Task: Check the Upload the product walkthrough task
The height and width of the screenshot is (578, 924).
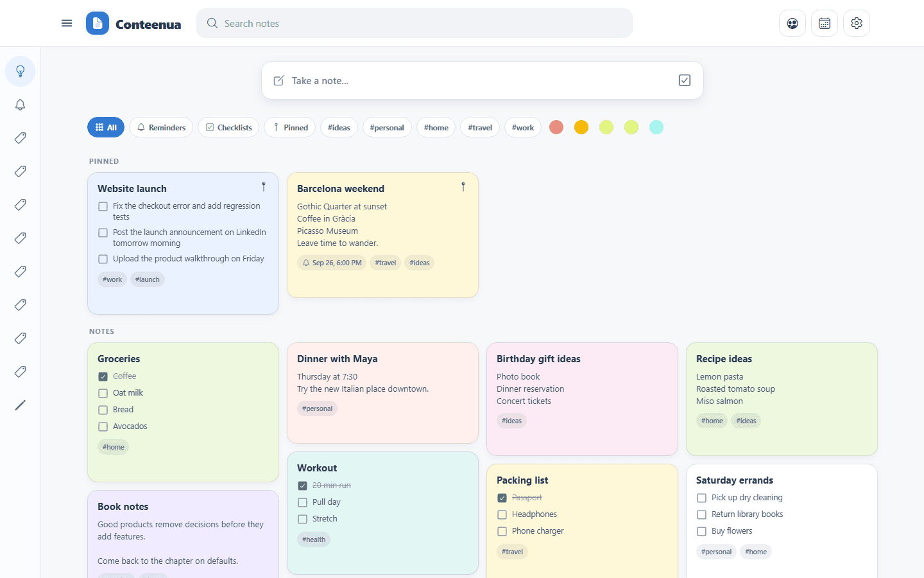Action: click(103, 259)
